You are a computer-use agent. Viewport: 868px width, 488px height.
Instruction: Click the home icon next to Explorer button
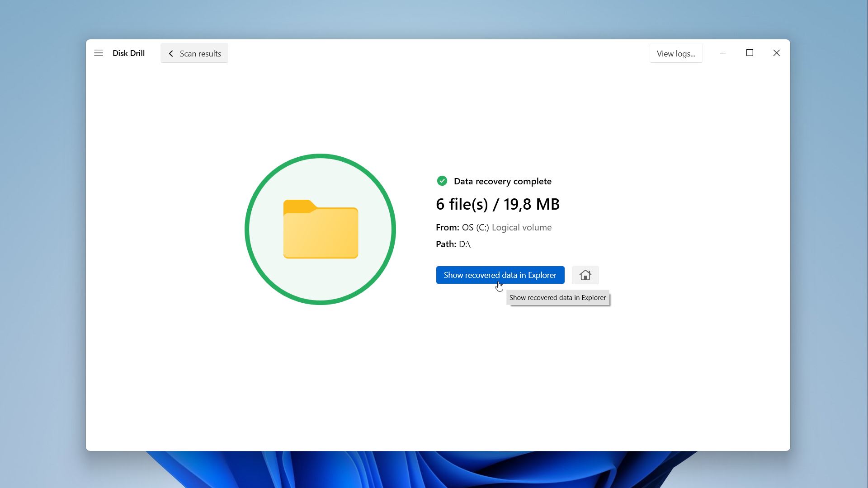[x=585, y=275]
